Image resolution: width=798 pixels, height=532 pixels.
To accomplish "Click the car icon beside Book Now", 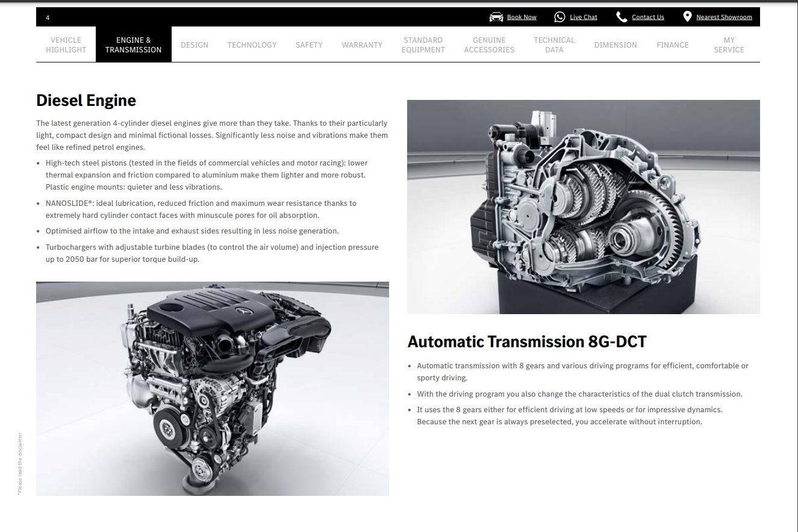I will 496,17.
